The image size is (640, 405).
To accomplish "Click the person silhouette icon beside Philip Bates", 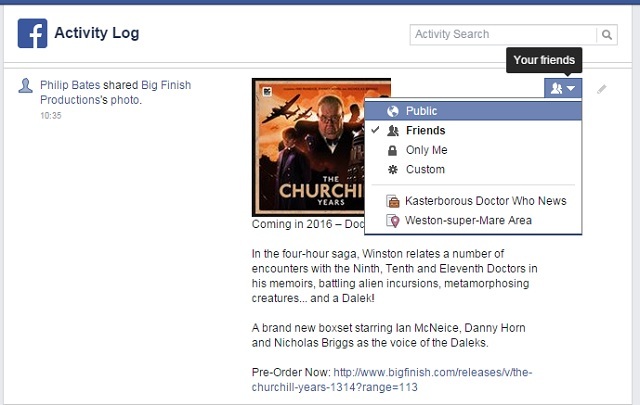I will (25, 86).
